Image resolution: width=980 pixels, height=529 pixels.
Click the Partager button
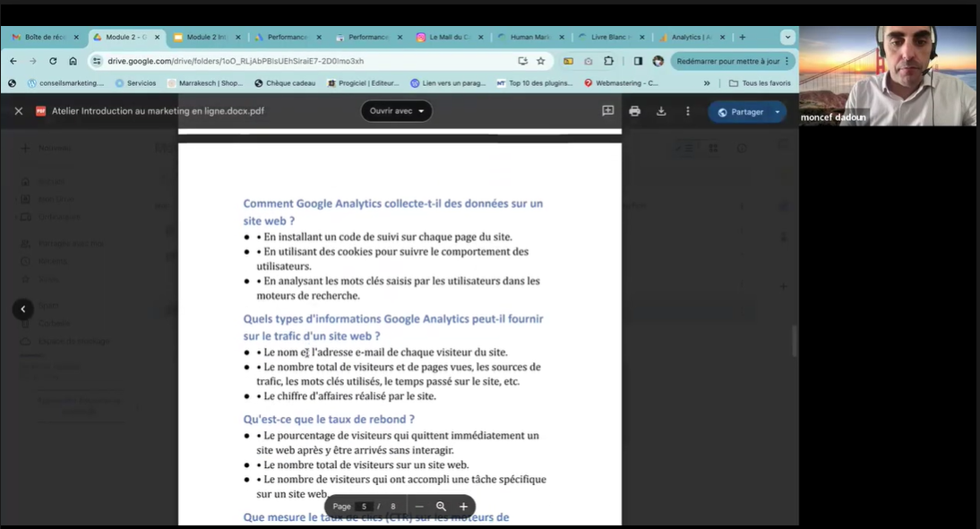740,112
